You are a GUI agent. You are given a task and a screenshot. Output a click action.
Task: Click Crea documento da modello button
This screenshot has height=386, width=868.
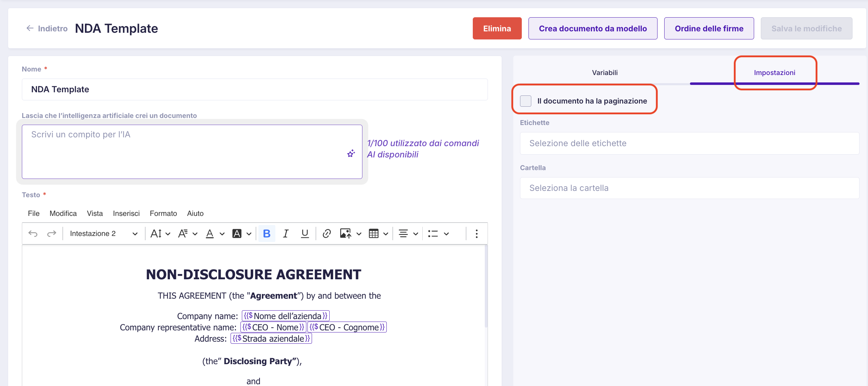click(x=593, y=29)
